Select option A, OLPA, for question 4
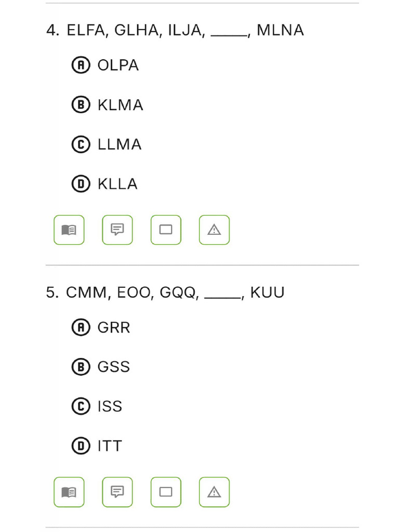The height and width of the screenshot is (532, 399). pos(81,65)
